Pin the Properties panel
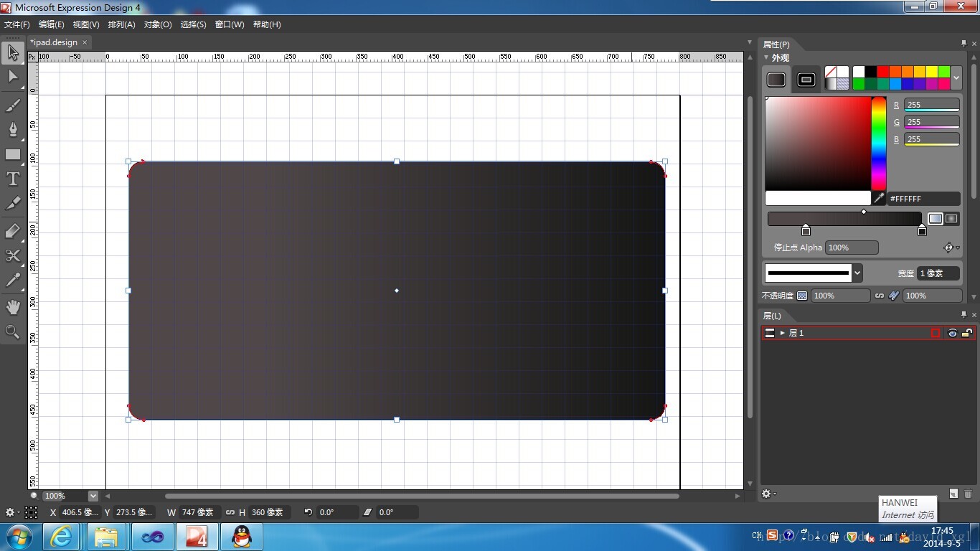The width and height of the screenshot is (980, 551). [964, 44]
